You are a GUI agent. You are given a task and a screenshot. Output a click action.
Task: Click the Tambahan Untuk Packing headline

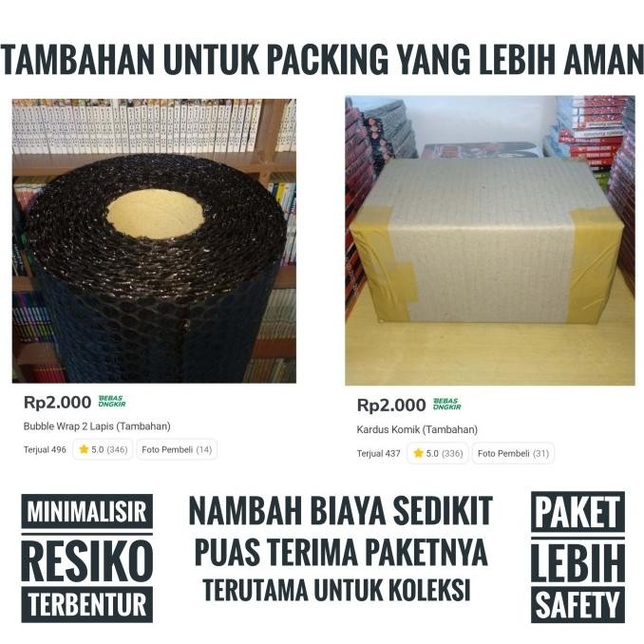[322, 59]
